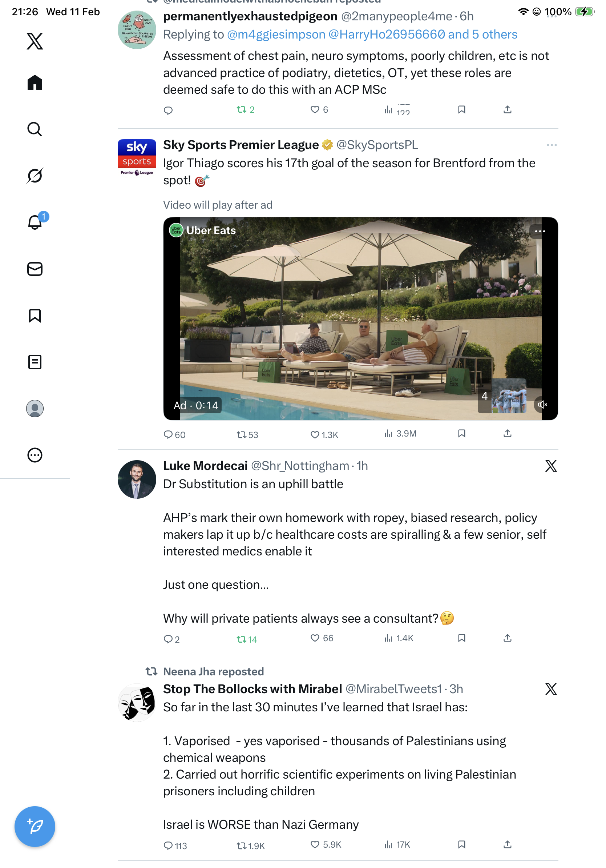Bookmark the Sky Sports Premier League post

coord(461,434)
